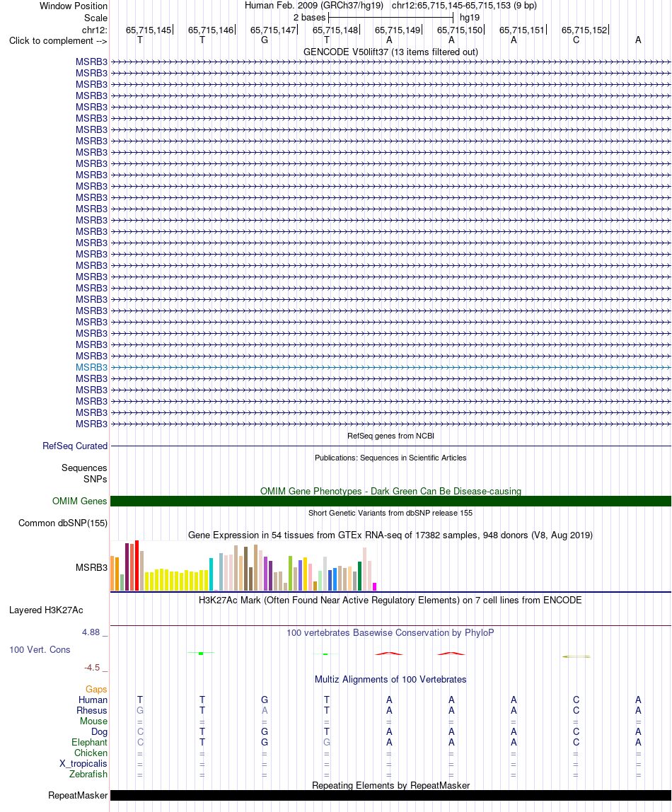
Task: Click the first red PhyloP peak
Action: pos(389,654)
